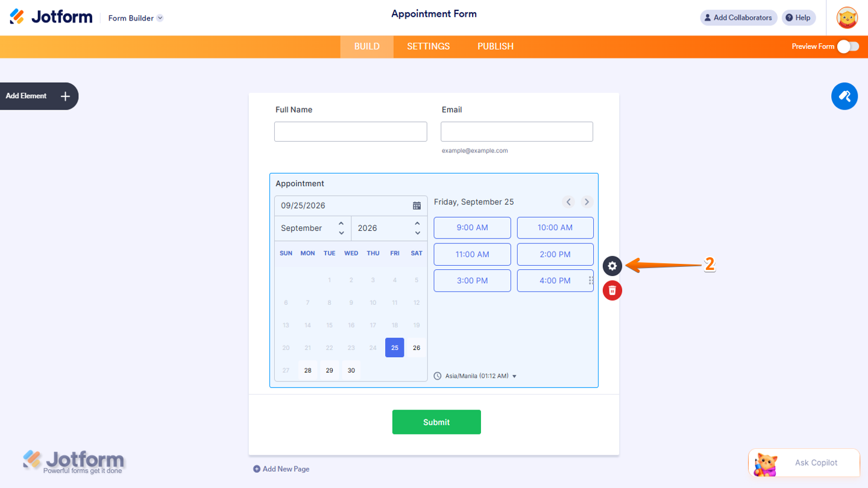The width and height of the screenshot is (868, 488).
Task: Select the 11:00 AM time slot
Action: pos(473,254)
